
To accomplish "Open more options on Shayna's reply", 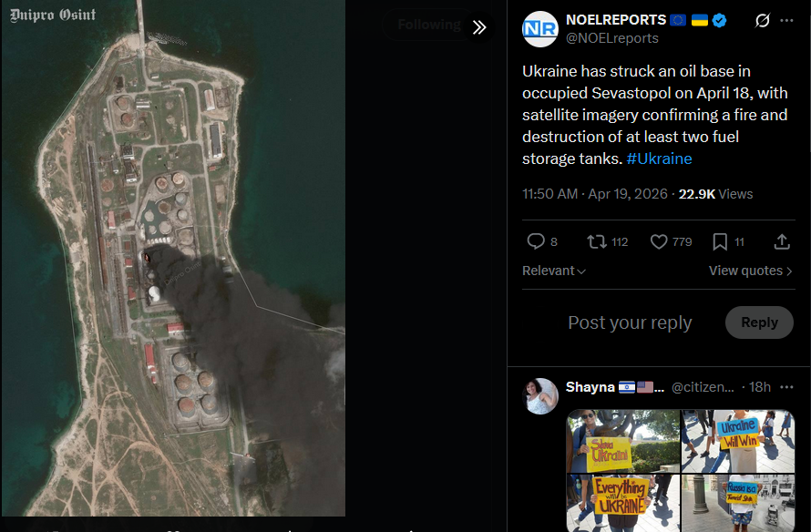I will 786,387.
